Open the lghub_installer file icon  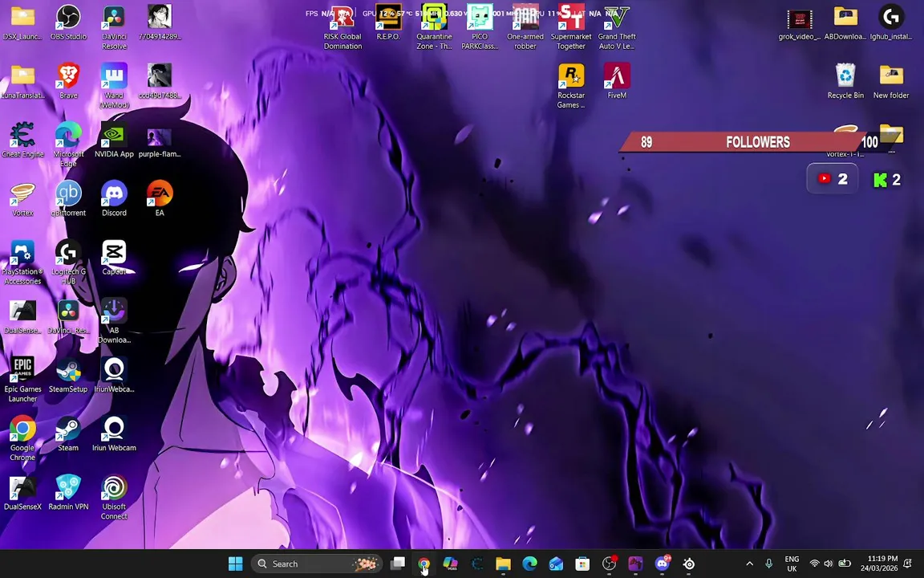(891, 22)
